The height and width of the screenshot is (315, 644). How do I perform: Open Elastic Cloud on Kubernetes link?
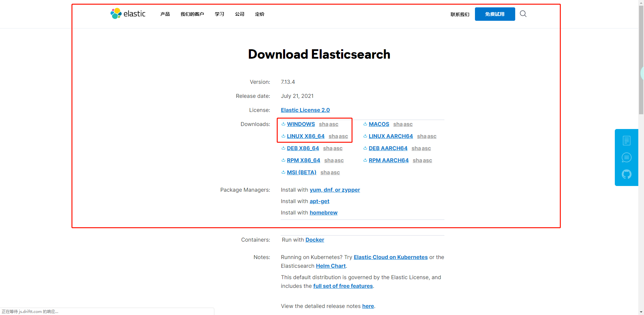(x=390, y=257)
